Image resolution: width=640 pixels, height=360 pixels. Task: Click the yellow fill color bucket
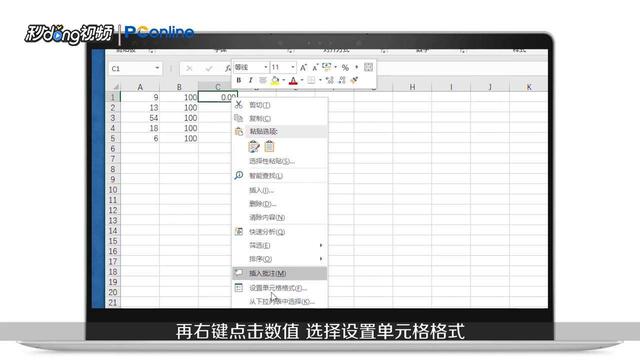point(275,80)
